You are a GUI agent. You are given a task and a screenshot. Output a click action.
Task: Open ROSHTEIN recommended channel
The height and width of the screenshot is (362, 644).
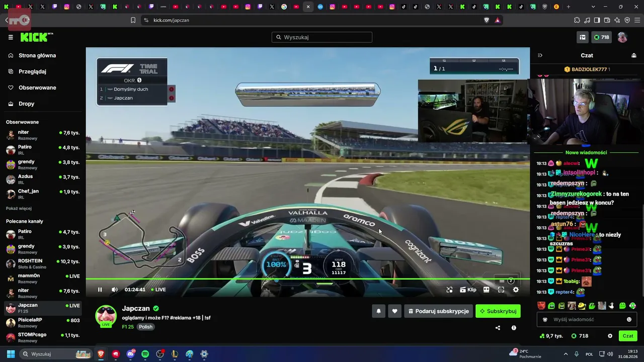click(x=43, y=264)
